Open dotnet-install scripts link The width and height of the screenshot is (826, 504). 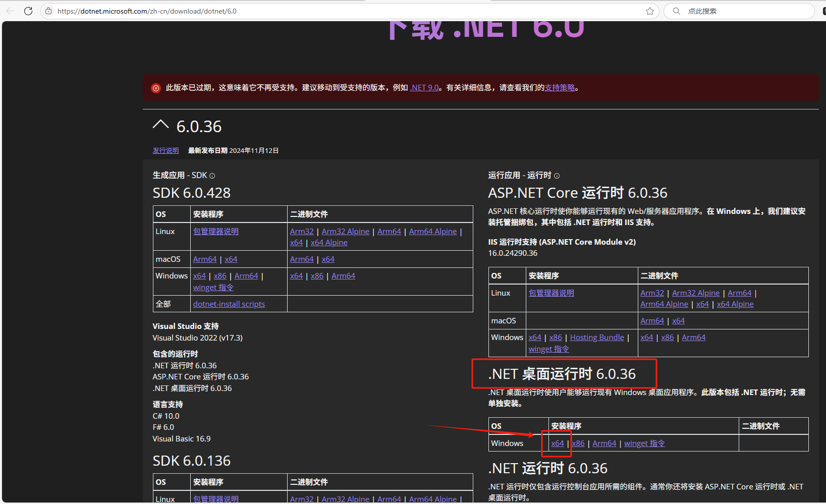[229, 304]
